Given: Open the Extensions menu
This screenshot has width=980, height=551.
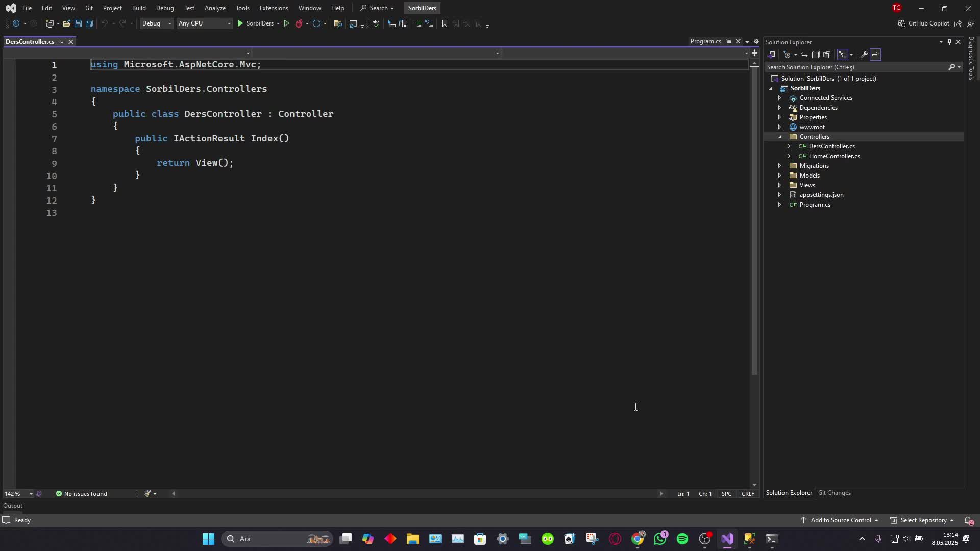Looking at the screenshot, I should click(274, 8).
